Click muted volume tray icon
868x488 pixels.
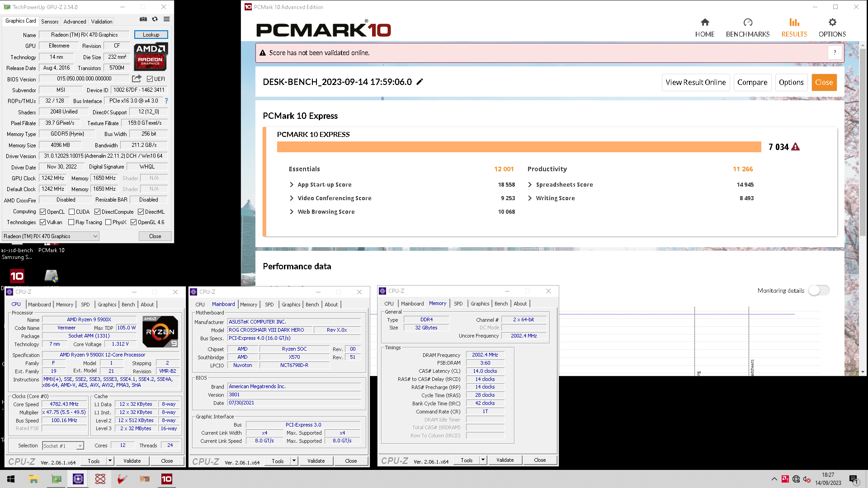[807, 479]
